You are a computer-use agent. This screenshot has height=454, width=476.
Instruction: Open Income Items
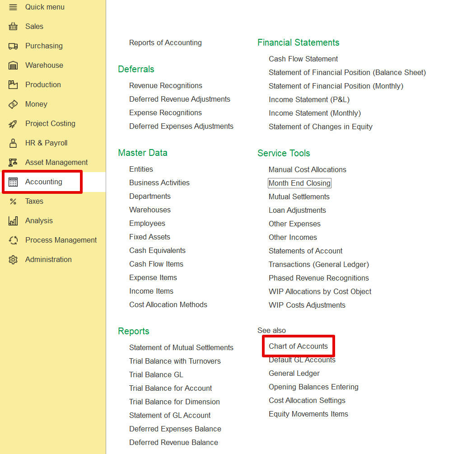[151, 291]
